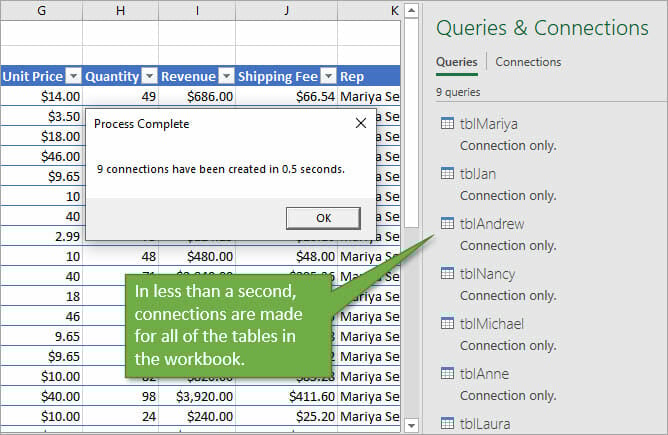Select the Queries tab
The width and height of the screenshot is (668, 435).
[456, 62]
